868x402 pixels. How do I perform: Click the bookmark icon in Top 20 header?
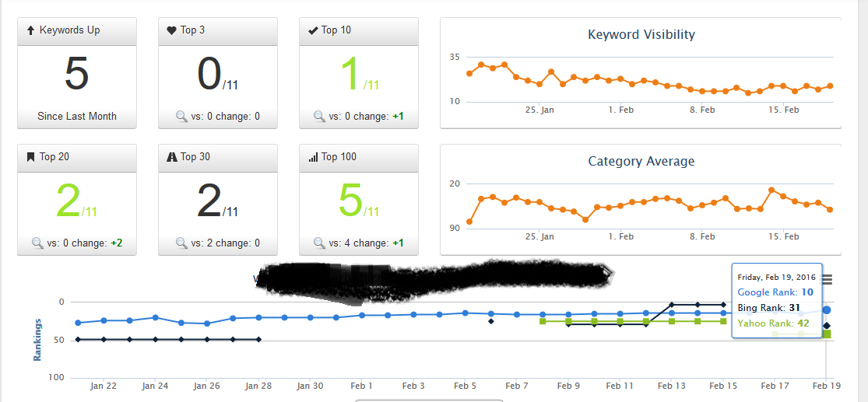pos(30,157)
